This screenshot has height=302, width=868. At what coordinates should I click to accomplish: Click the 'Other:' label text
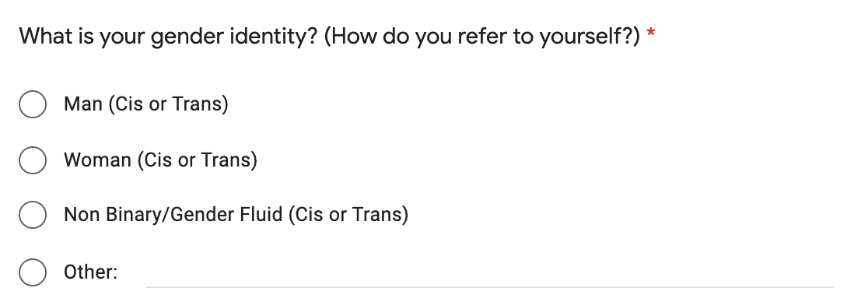tap(91, 272)
